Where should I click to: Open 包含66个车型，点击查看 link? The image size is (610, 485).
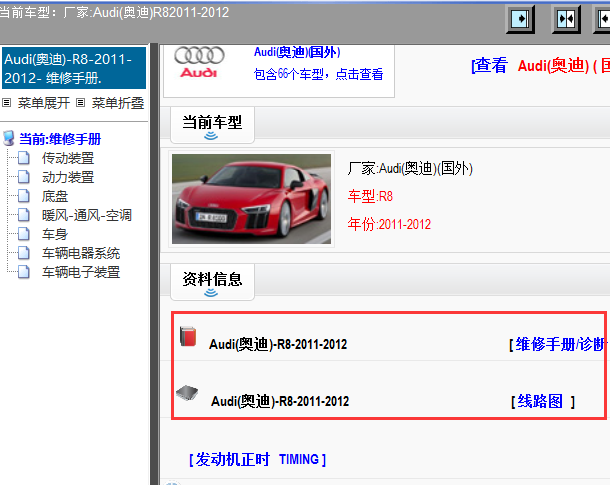pyautogui.click(x=318, y=74)
